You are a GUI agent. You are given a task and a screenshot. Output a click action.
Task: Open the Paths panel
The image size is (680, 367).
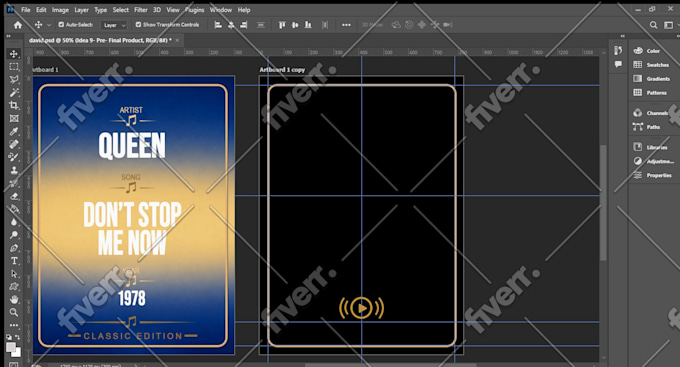[647, 127]
